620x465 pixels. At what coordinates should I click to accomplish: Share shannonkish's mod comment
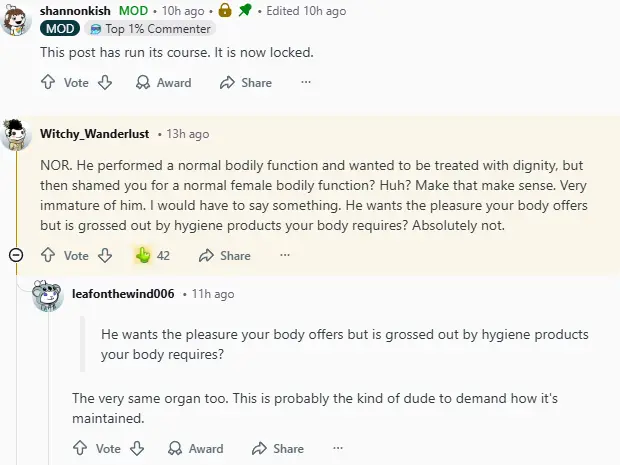[246, 83]
